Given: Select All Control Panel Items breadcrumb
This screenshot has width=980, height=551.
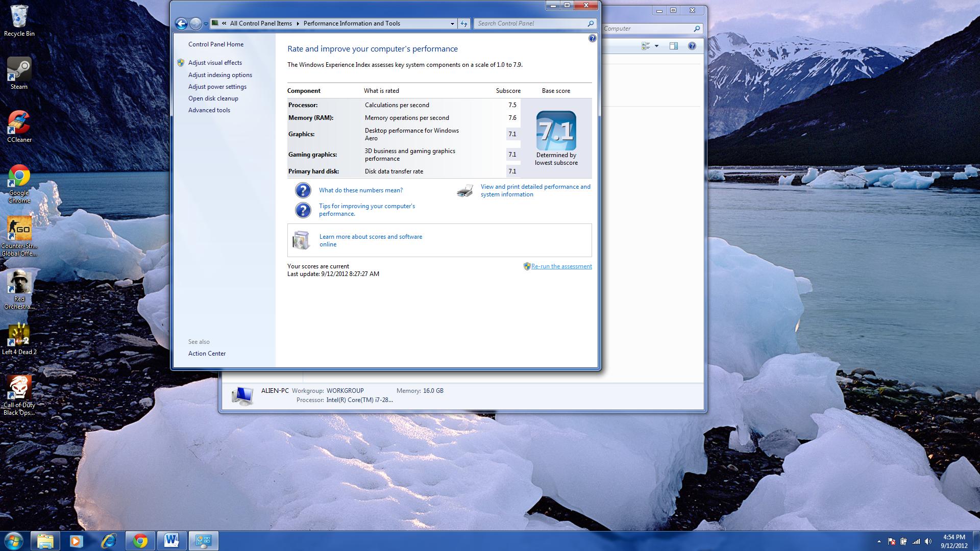Looking at the screenshot, I should 261,23.
